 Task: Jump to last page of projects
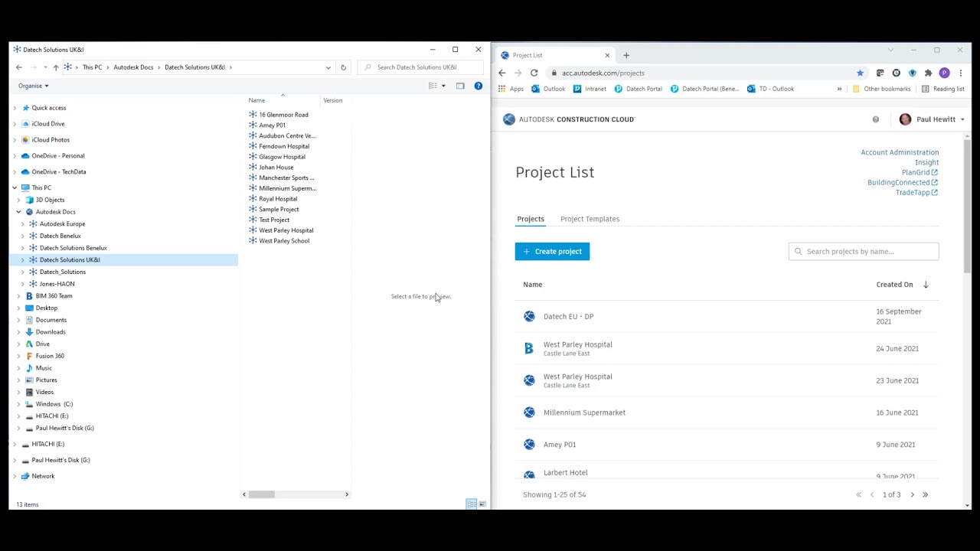[925, 495]
